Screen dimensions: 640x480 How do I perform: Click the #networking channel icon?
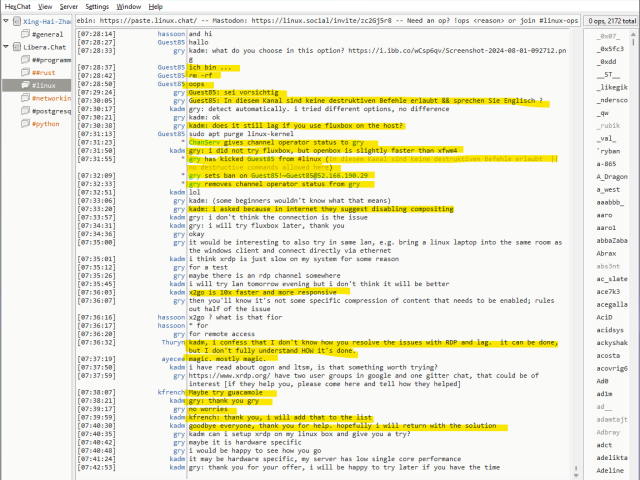coord(25,98)
